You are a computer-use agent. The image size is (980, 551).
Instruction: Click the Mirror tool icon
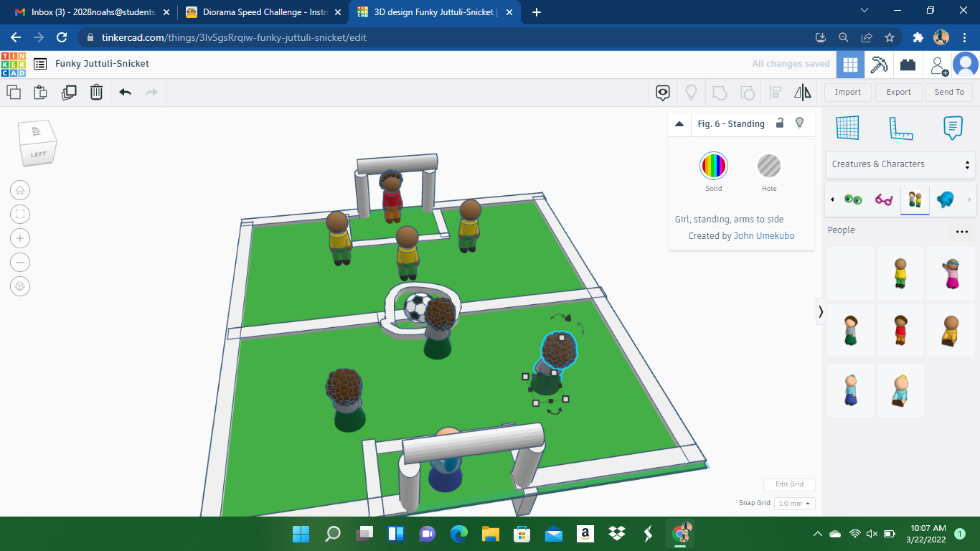803,92
